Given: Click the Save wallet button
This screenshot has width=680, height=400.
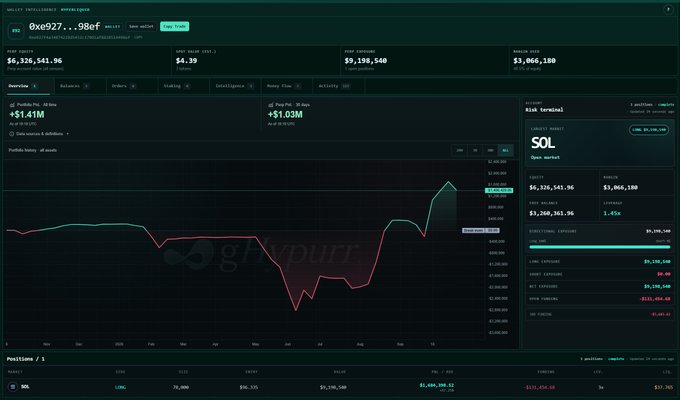Looking at the screenshot, I should [x=141, y=26].
